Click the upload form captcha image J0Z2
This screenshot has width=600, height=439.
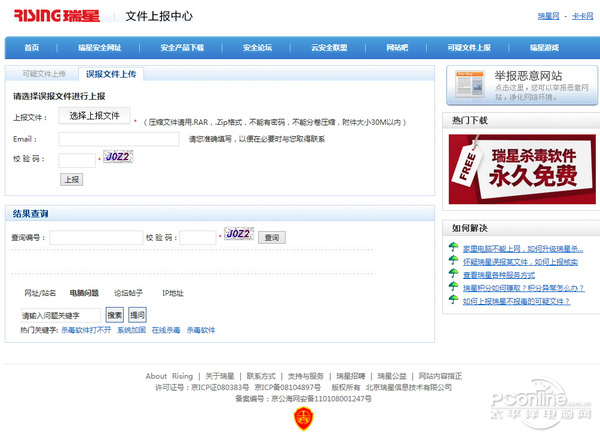(118, 157)
